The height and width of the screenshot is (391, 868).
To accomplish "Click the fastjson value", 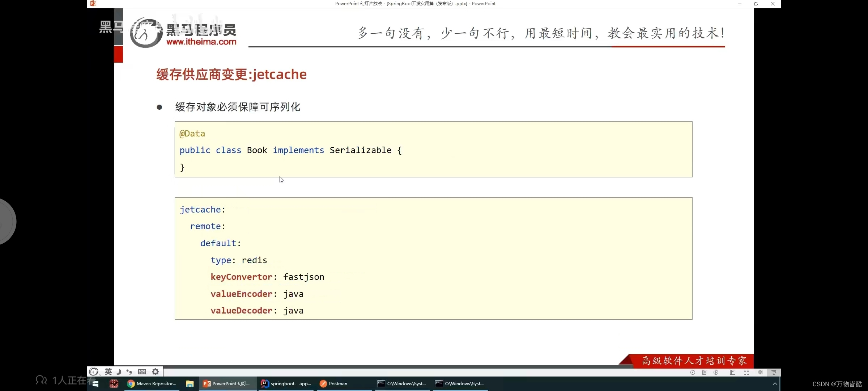I will coord(303,277).
